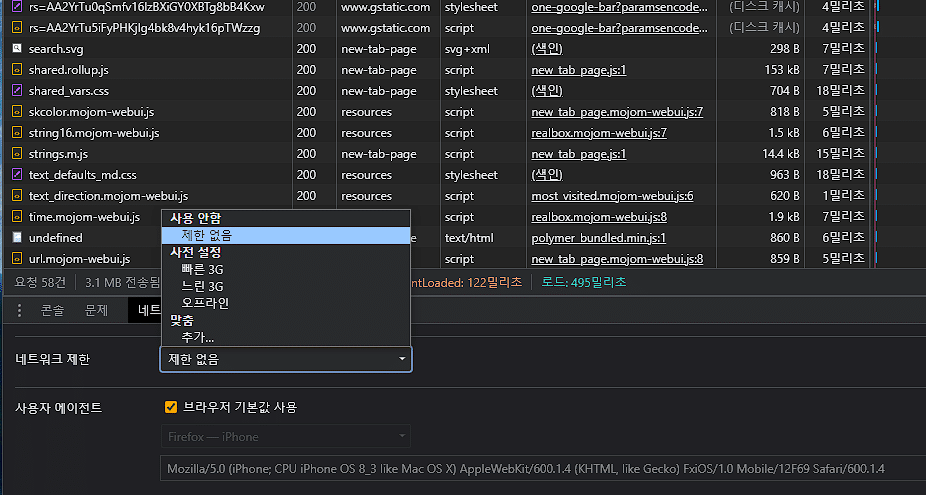
Task: Click the search.svg file type icon
Action: pyautogui.click(x=17, y=48)
